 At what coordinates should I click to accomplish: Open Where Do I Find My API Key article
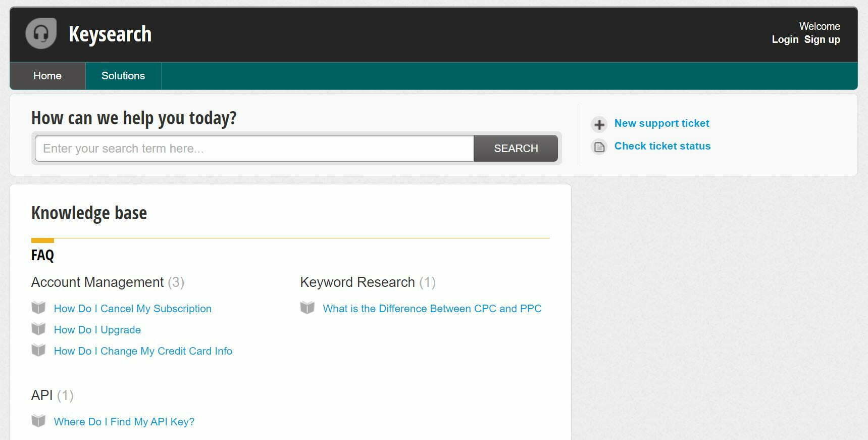click(124, 422)
